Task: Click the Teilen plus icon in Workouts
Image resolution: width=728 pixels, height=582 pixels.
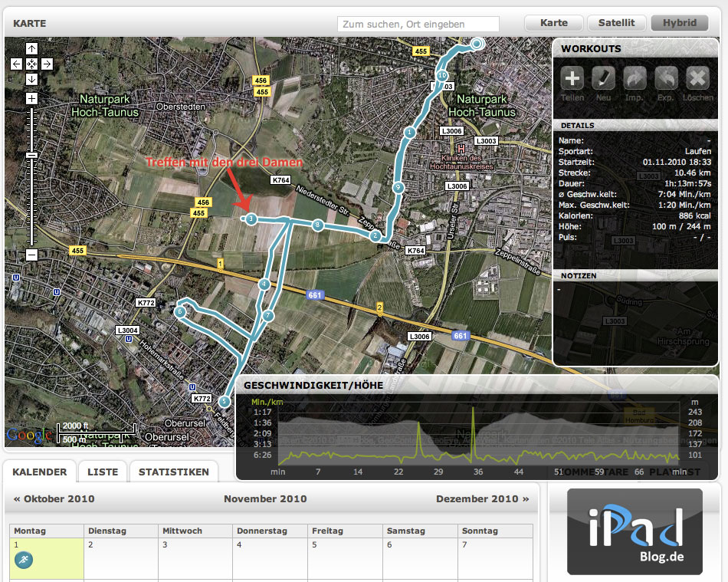Action: point(572,77)
